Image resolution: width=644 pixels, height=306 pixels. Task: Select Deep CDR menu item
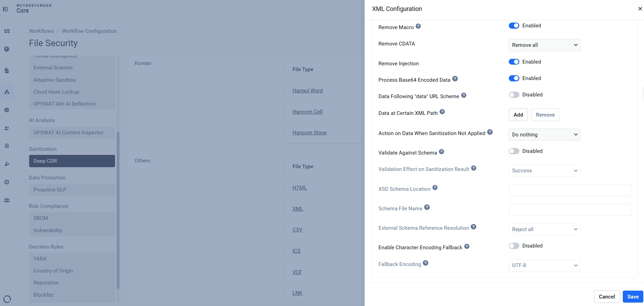pos(72,161)
